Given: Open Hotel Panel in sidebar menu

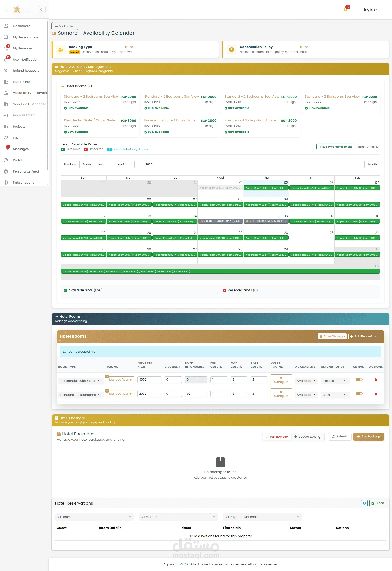Looking at the screenshot, I should pos(22,82).
